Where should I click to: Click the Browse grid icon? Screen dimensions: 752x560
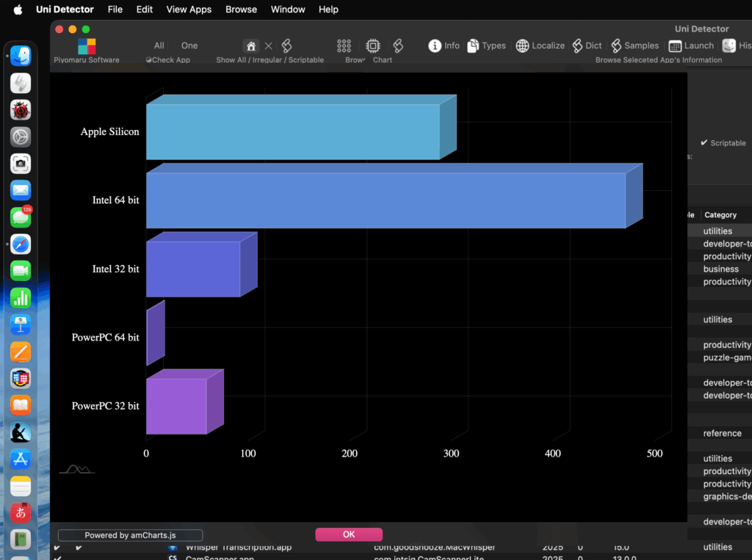[x=344, y=46]
